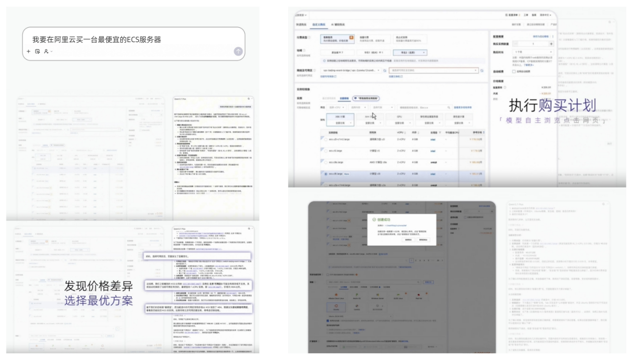Click the plus icon in the prompt box
Image resolution: width=639 pixels, height=364 pixels.
(29, 52)
